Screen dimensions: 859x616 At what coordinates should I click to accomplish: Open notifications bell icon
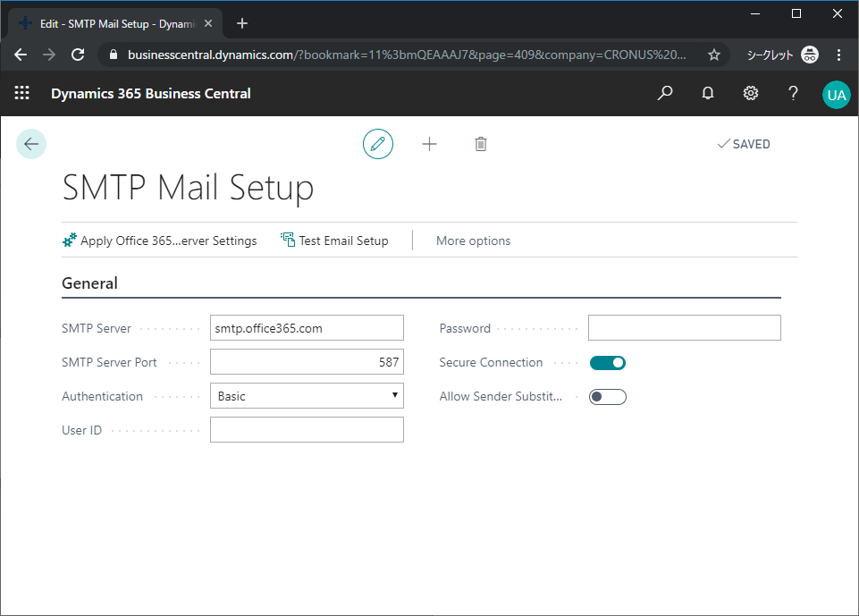pyautogui.click(x=708, y=93)
